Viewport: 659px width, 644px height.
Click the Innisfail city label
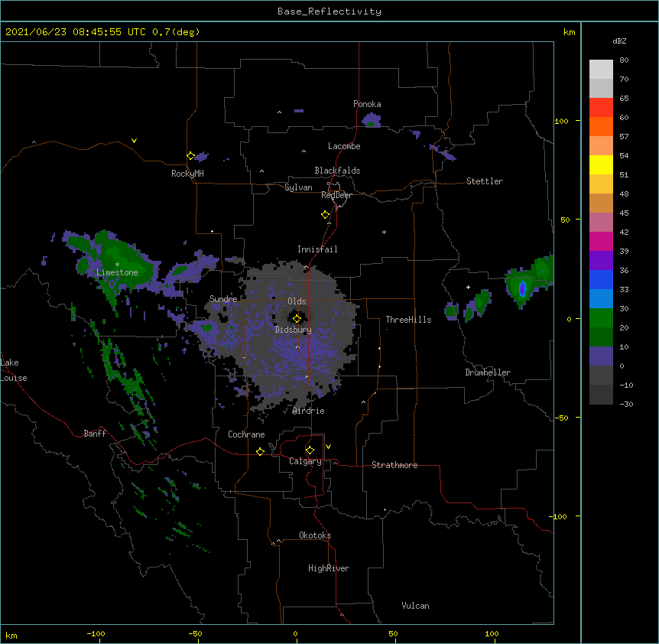[x=317, y=249]
